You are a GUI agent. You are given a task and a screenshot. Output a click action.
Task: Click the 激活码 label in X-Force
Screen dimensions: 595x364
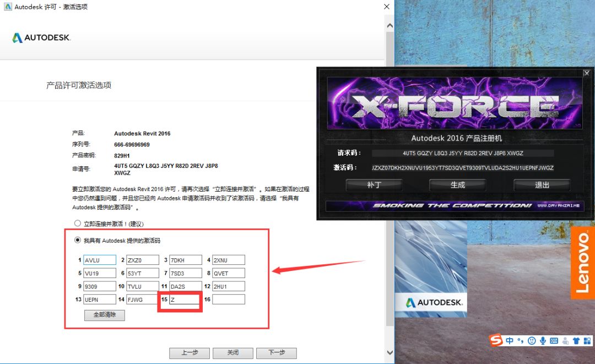coord(345,167)
